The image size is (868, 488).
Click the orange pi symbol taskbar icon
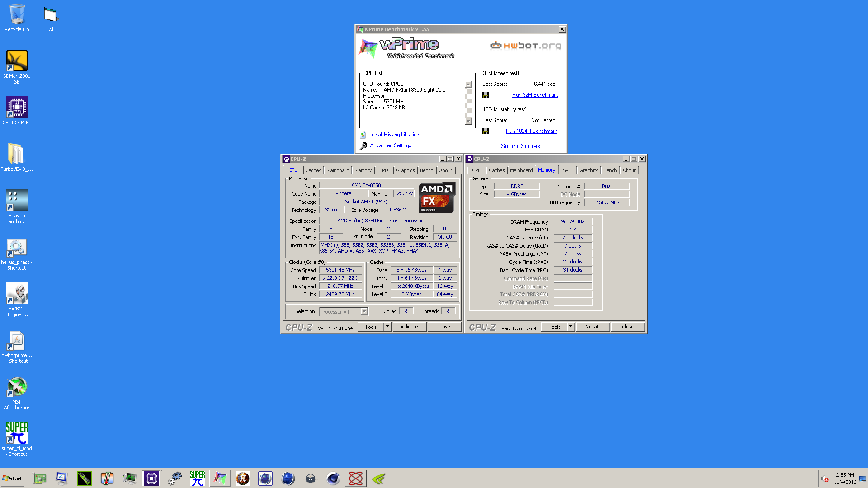243,479
